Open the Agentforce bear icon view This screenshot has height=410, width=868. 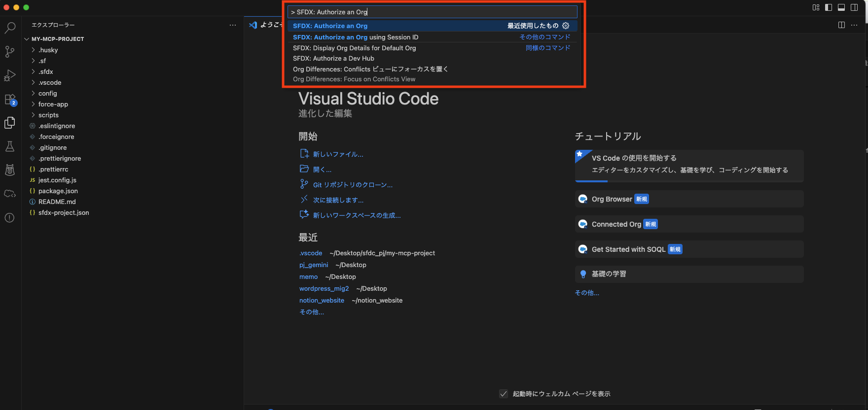tap(10, 170)
